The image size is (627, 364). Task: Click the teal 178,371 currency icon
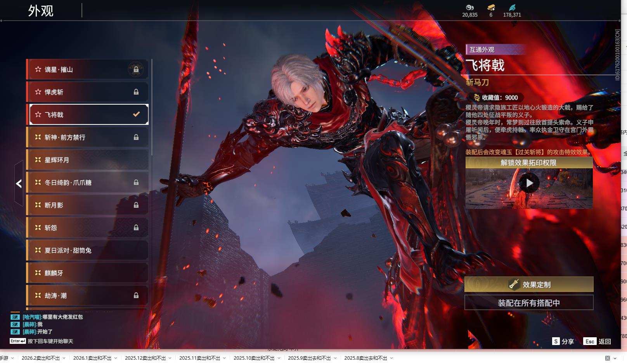[x=512, y=7]
